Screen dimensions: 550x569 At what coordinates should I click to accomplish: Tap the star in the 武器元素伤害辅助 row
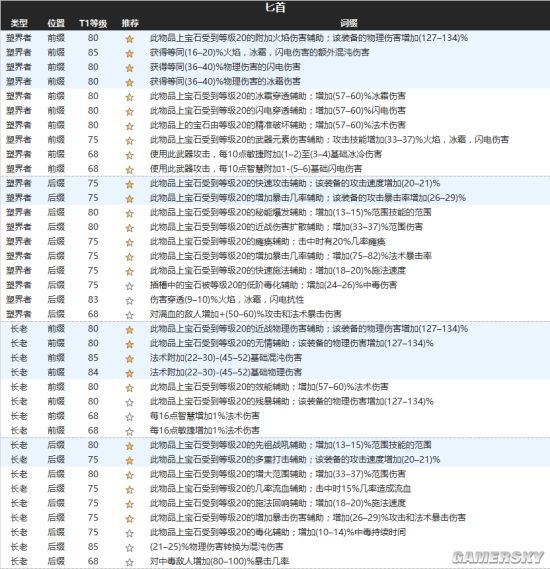(130, 140)
